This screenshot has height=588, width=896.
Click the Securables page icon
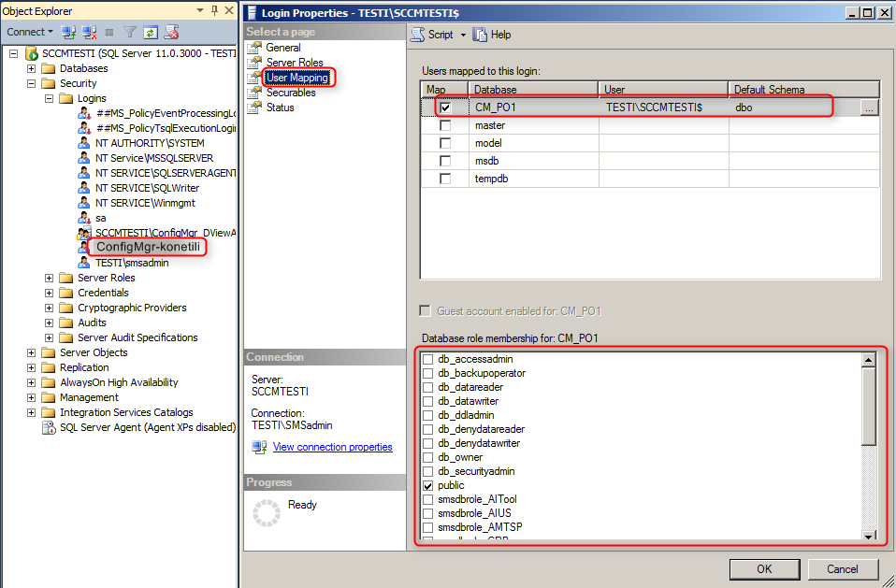click(x=254, y=93)
